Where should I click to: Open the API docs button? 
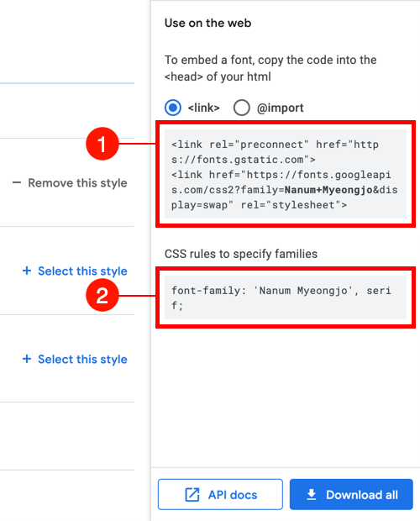pos(220,494)
